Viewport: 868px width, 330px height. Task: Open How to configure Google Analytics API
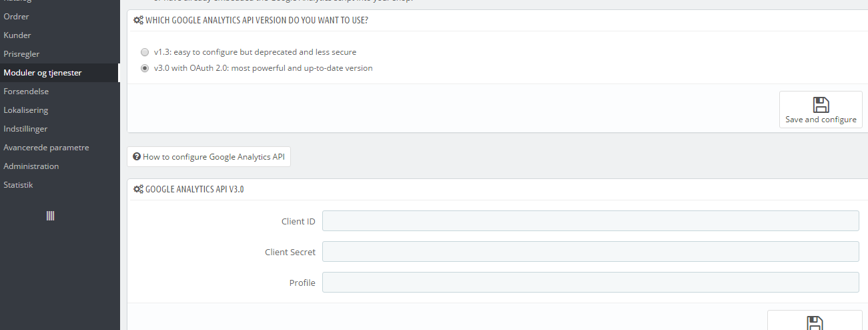(x=209, y=157)
